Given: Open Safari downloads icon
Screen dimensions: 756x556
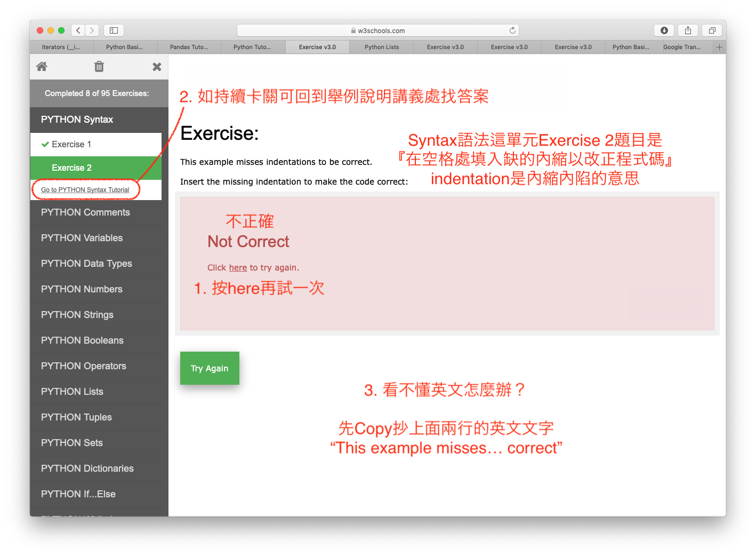Looking at the screenshot, I should pos(664,30).
